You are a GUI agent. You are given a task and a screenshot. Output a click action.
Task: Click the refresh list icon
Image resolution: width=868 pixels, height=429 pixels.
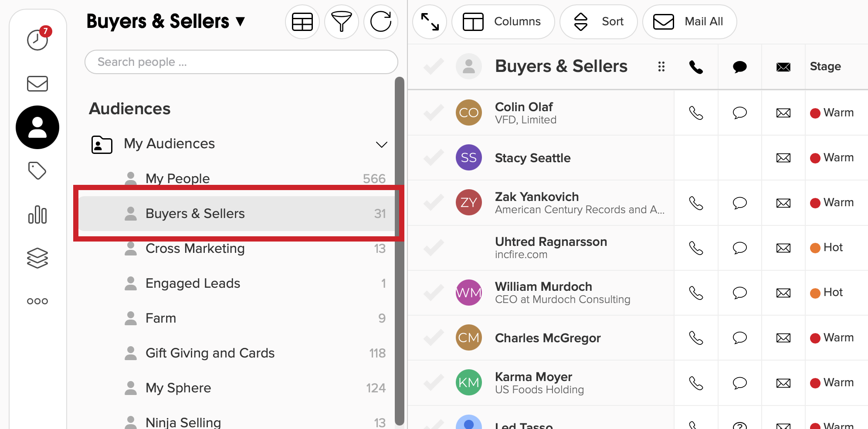[x=381, y=22]
